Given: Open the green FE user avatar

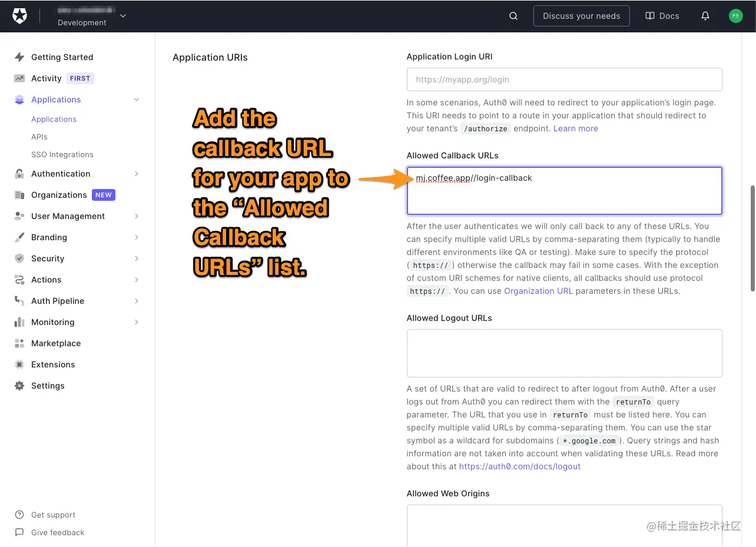Looking at the screenshot, I should point(735,16).
